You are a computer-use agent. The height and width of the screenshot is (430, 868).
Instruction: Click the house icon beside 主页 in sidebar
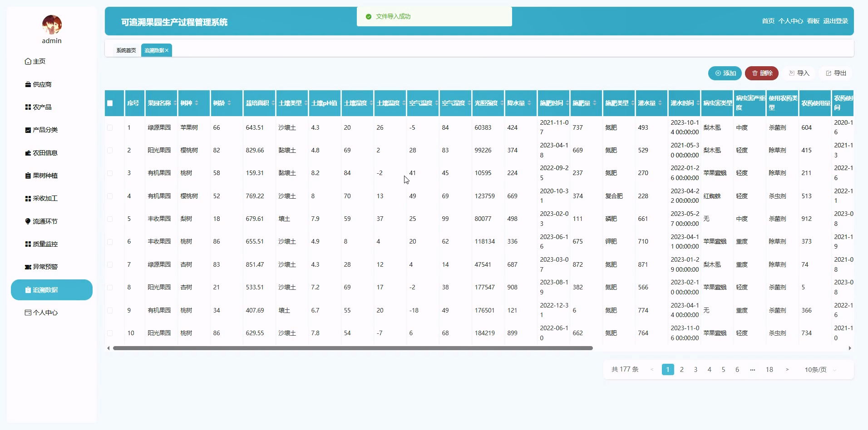click(x=28, y=61)
